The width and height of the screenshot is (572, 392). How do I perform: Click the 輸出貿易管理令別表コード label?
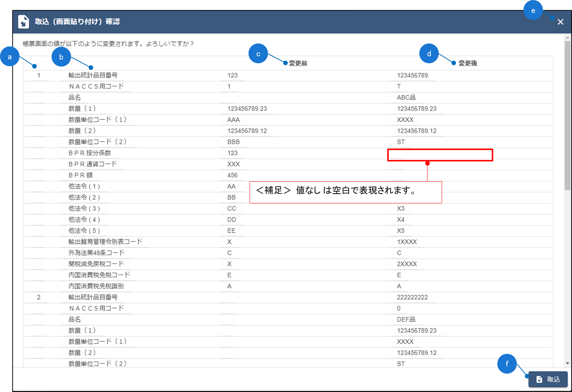(x=105, y=242)
